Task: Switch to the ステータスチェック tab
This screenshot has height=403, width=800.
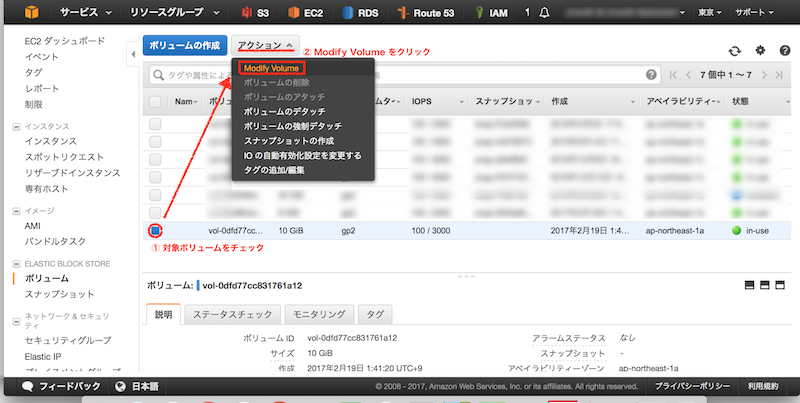Action: click(x=232, y=314)
